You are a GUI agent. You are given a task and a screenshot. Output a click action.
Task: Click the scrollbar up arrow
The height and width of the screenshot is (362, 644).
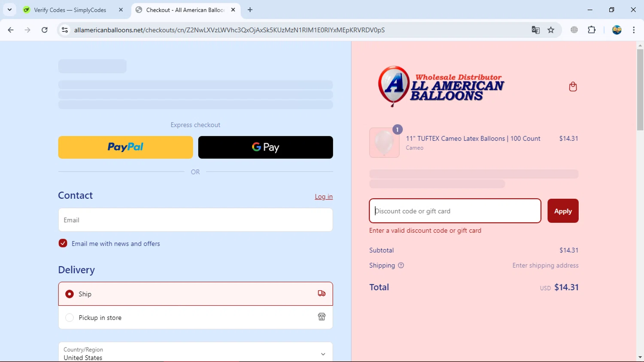pos(640,45)
